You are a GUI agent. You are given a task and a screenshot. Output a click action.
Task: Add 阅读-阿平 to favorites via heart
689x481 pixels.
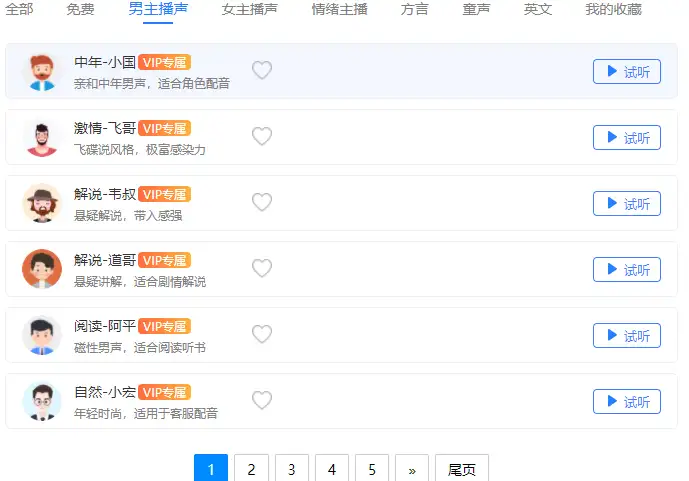262,334
